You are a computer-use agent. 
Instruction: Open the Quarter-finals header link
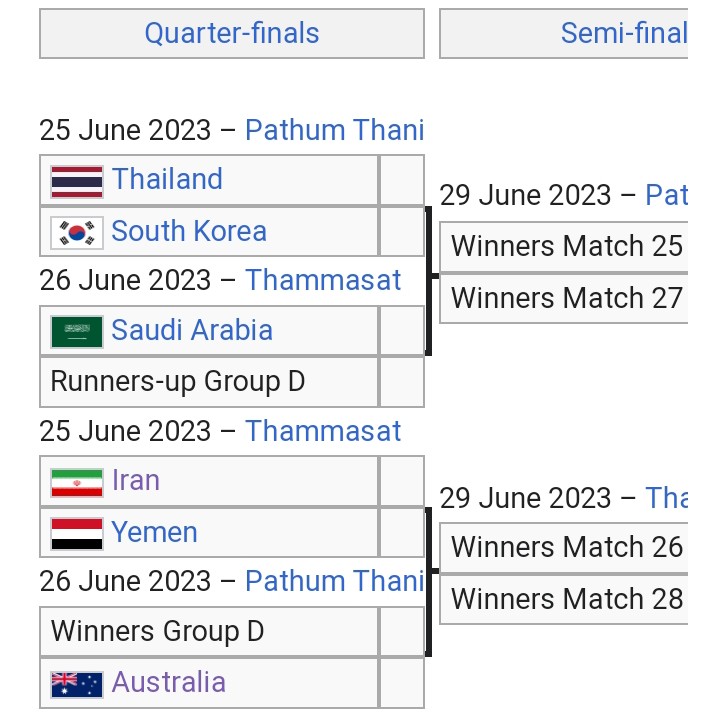232,33
